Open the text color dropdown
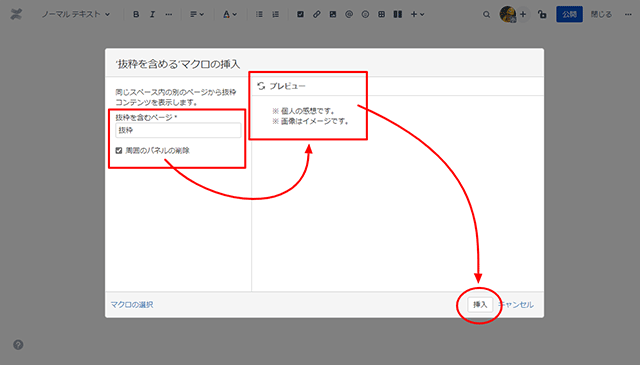Screen dimensions: 640x365 (x=230, y=14)
